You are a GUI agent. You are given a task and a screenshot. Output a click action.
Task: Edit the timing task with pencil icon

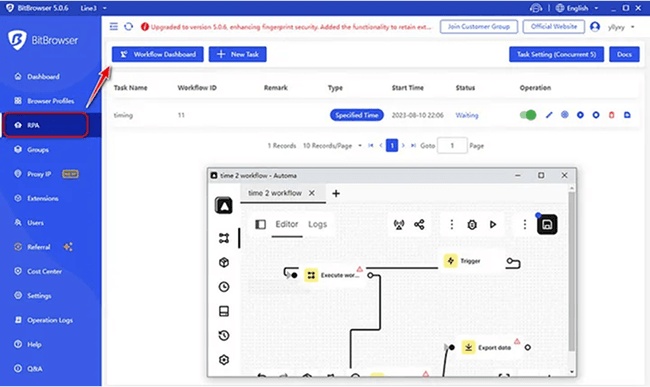coord(549,115)
